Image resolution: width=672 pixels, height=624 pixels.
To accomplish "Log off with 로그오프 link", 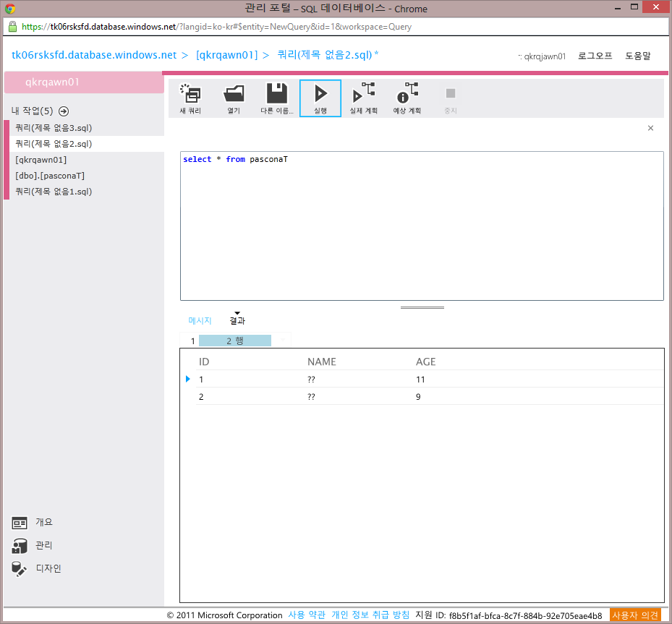I will (x=595, y=56).
